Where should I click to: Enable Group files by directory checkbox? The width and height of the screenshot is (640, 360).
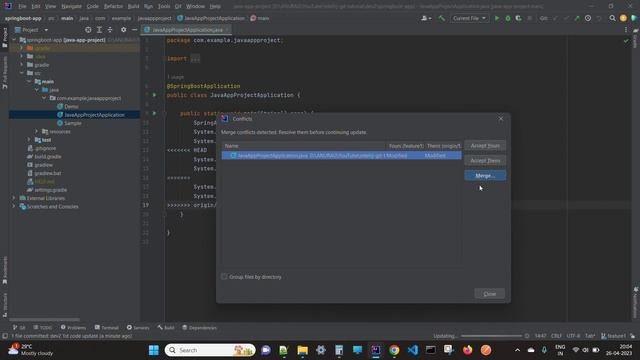224,277
